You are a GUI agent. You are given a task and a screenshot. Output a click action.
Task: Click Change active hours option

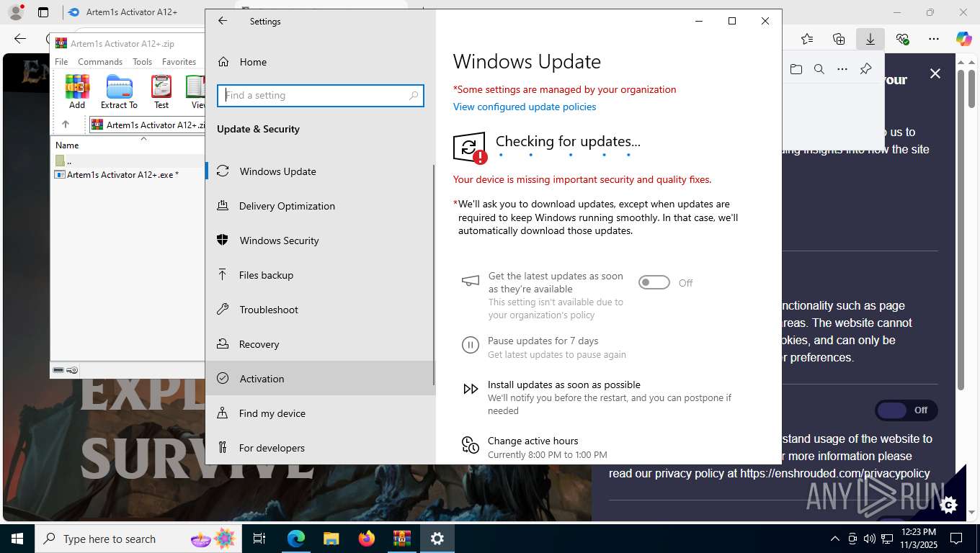(x=533, y=441)
